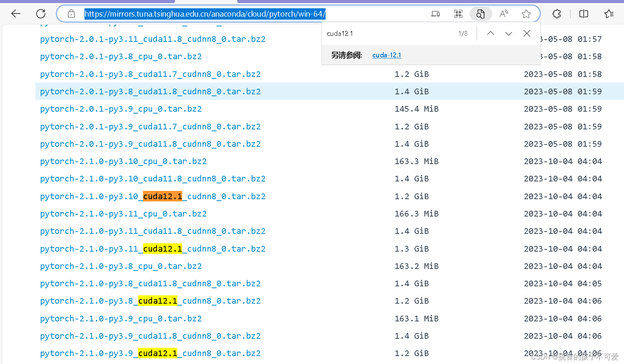Download pytorch-2.0.1-py3.9_cuda11.8_cudnn8_0.tar.bz2

tap(150, 144)
